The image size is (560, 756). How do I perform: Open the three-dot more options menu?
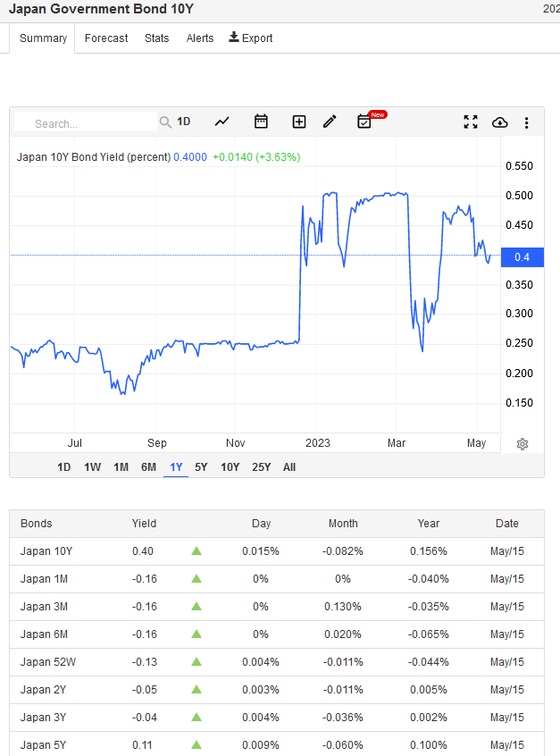pos(526,123)
